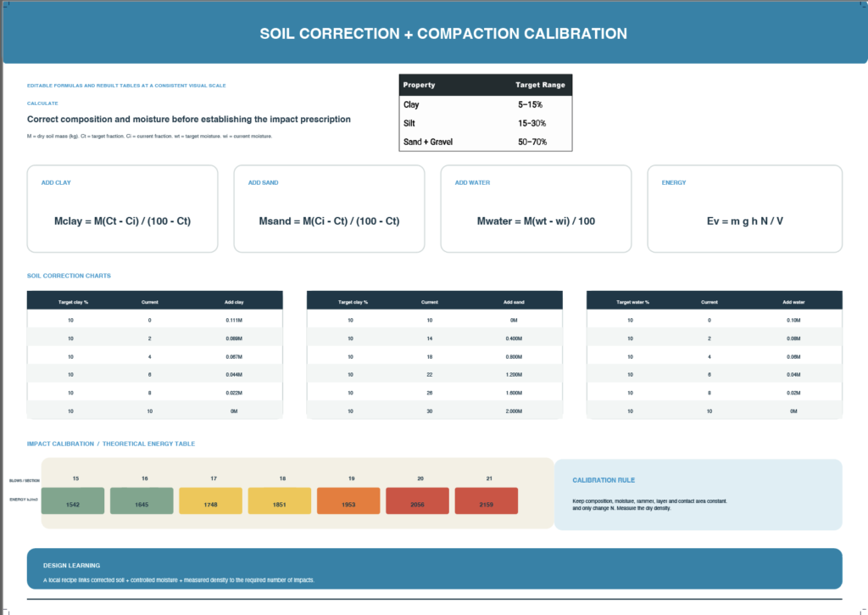Click the Calibration Rule heading
The height and width of the screenshot is (615, 868).
pyautogui.click(x=604, y=480)
